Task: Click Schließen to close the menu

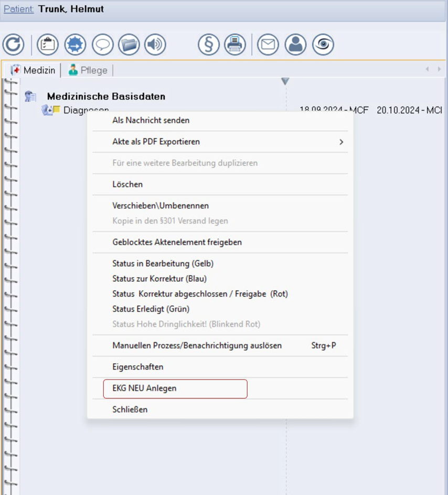Action: tap(130, 409)
